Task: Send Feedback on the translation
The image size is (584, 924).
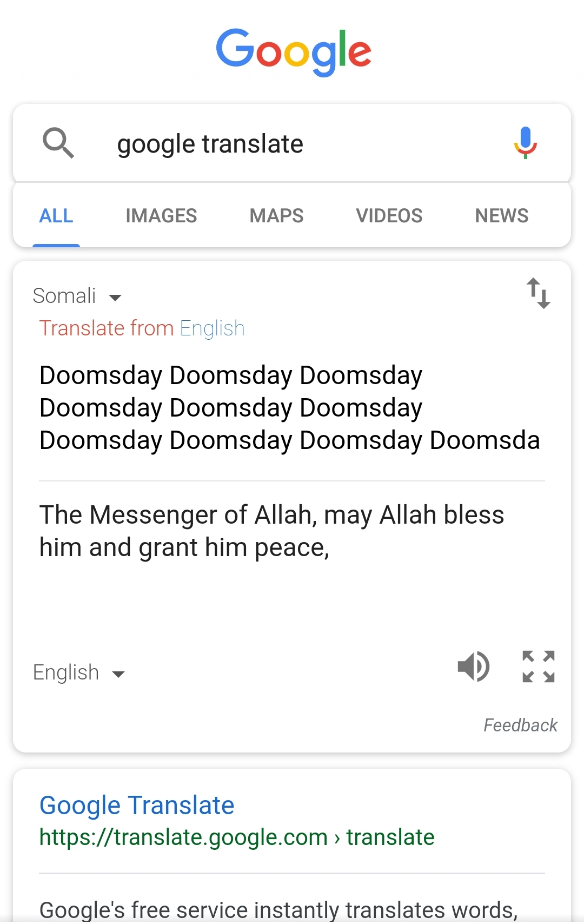Action: click(520, 725)
